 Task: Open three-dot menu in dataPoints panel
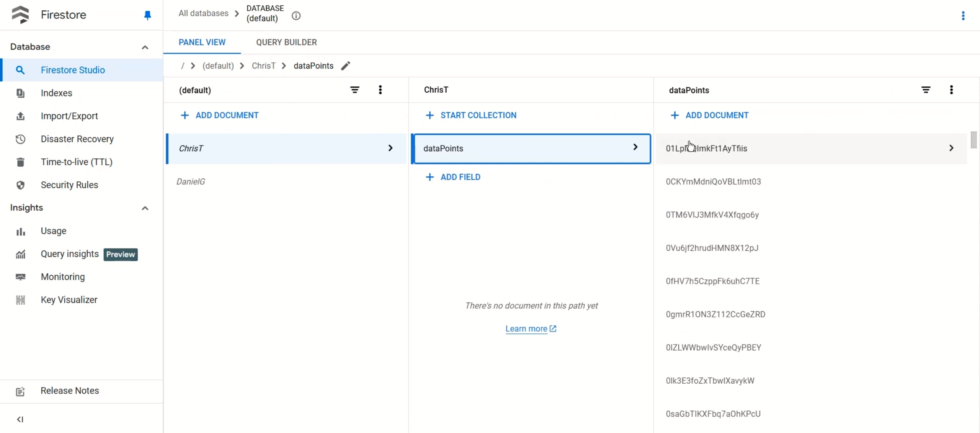[951, 90]
